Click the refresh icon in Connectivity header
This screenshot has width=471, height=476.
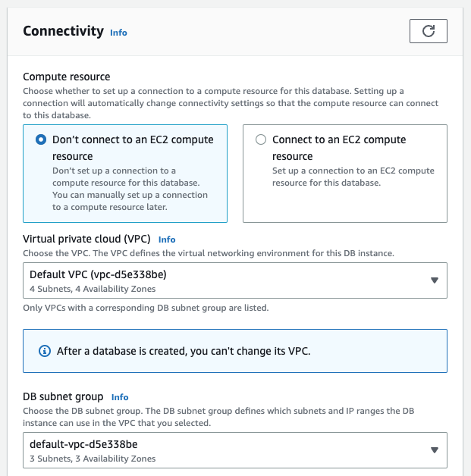coord(429,31)
